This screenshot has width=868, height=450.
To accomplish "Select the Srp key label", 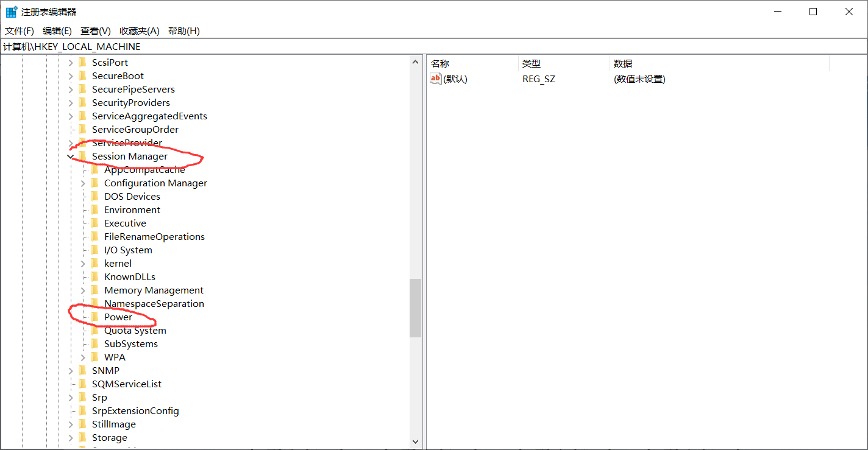I will click(99, 397).
